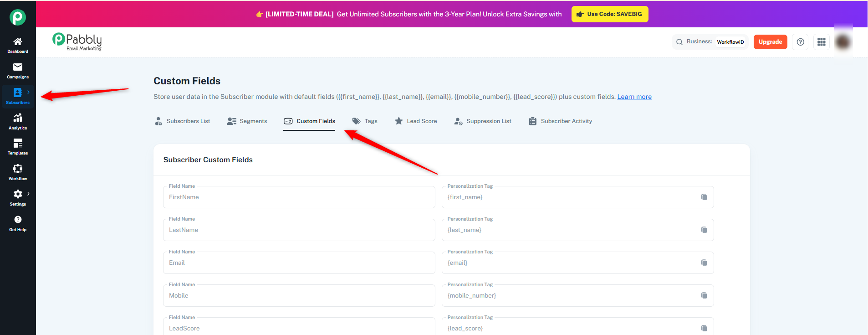This screenshot has height=335, width=868.
Task: Click the {mobile_number} personalization tag field
Action: click(x=577, y=296)
